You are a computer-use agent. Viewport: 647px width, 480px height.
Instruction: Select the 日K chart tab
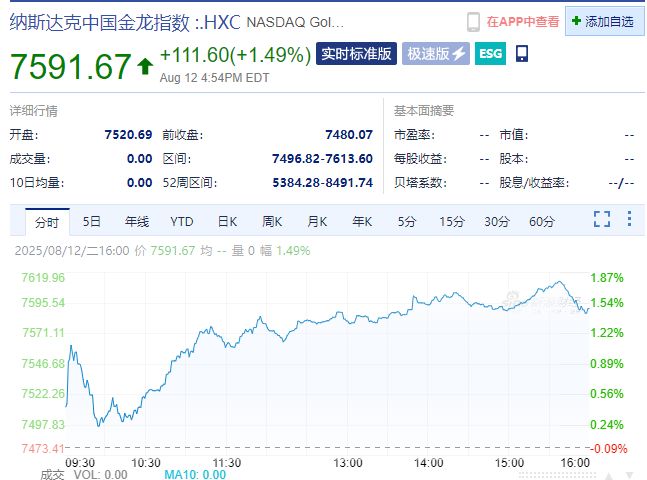pyautogui.click(x=227, y=222)
